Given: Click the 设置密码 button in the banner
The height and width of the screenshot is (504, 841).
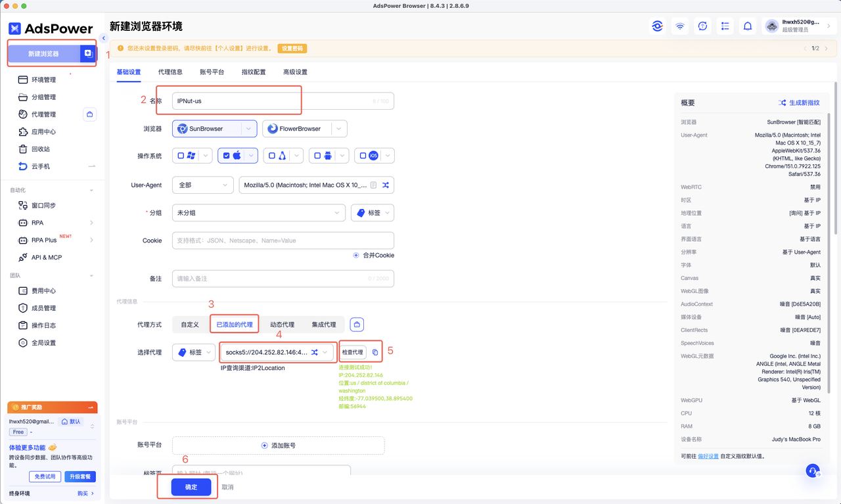Looking at the screenshot, I should pyautogui.click(x=292, y=48).
